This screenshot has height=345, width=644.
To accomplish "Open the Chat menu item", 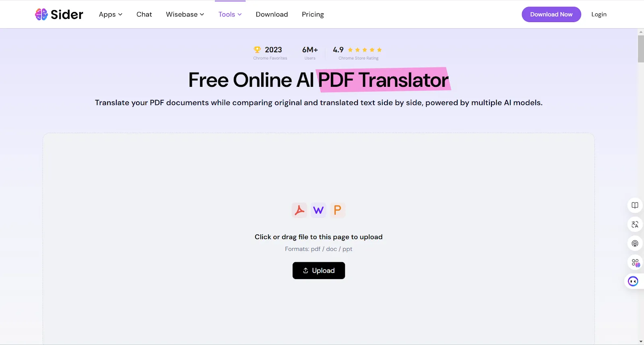I will (x=144, y=14).
